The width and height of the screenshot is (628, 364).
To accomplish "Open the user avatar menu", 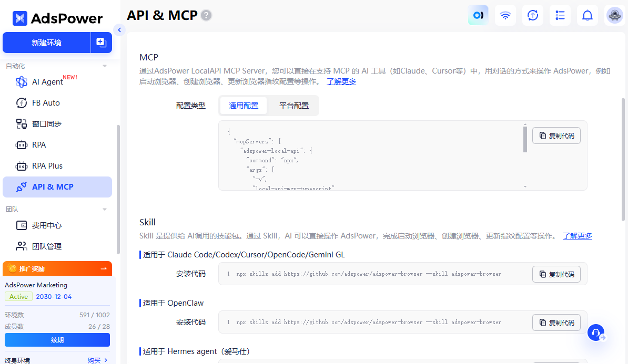I will point(614,15).
